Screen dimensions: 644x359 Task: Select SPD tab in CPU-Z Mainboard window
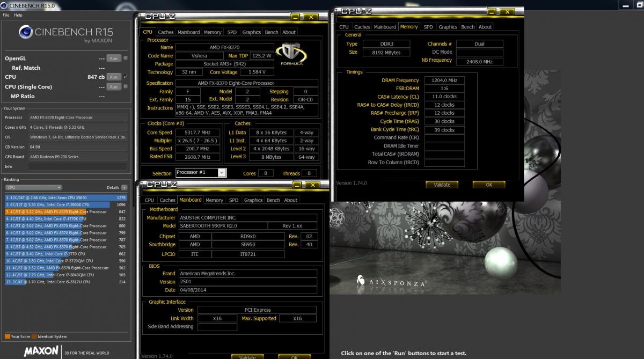[x=233, y=200]
